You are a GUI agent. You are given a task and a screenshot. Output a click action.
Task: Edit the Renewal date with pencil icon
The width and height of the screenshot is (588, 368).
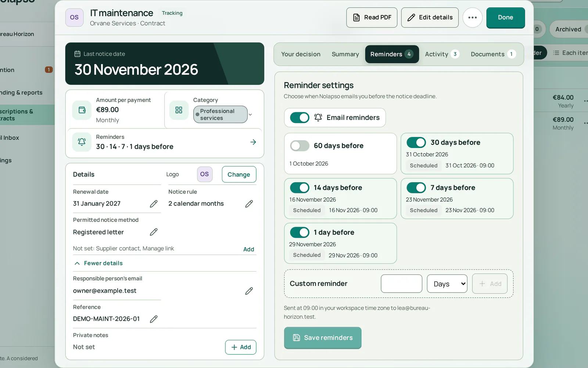[154, 204]
